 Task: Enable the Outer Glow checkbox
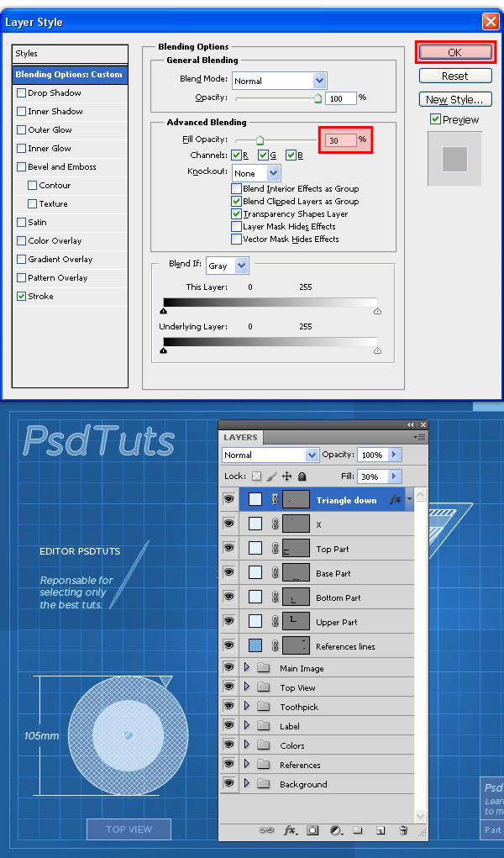(x=21, y=129)
